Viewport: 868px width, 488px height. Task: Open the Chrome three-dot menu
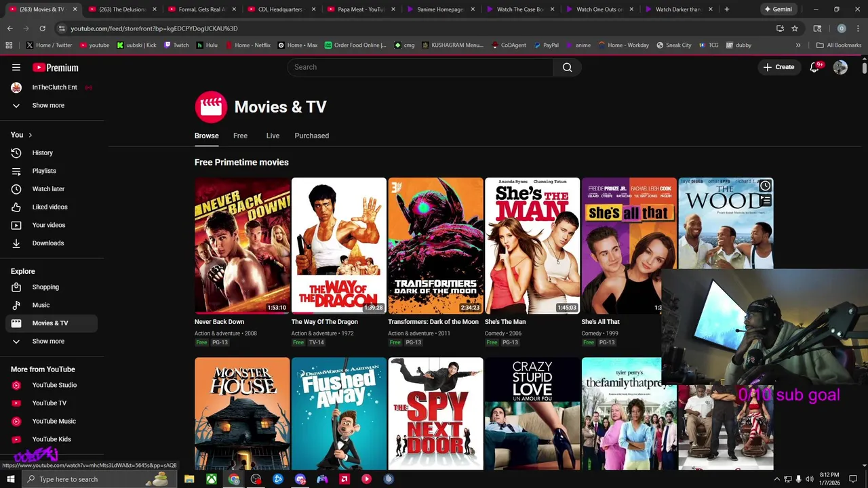tap(857, 28)
